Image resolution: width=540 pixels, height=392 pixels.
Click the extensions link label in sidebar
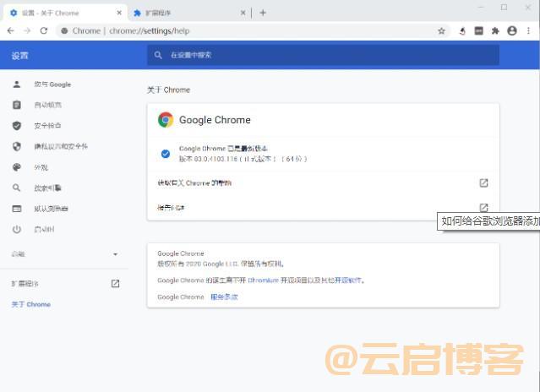coord(25,284)
